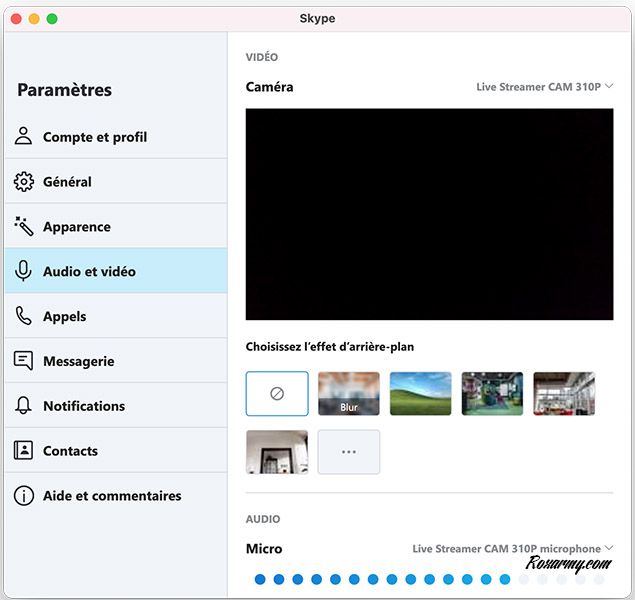Choose the green hill landscape background
635x600 pixels.
click(421, 394)
